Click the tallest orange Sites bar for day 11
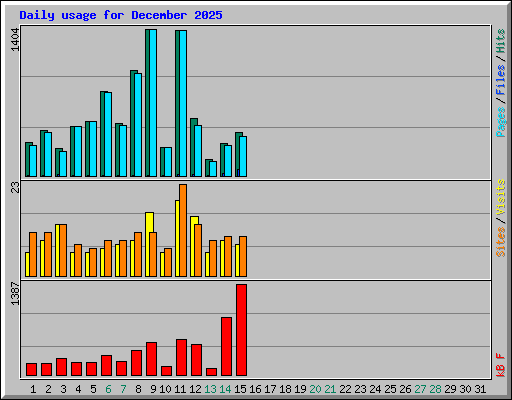Image resolution: width=512 pixels, height=400 pixels. 183,230
